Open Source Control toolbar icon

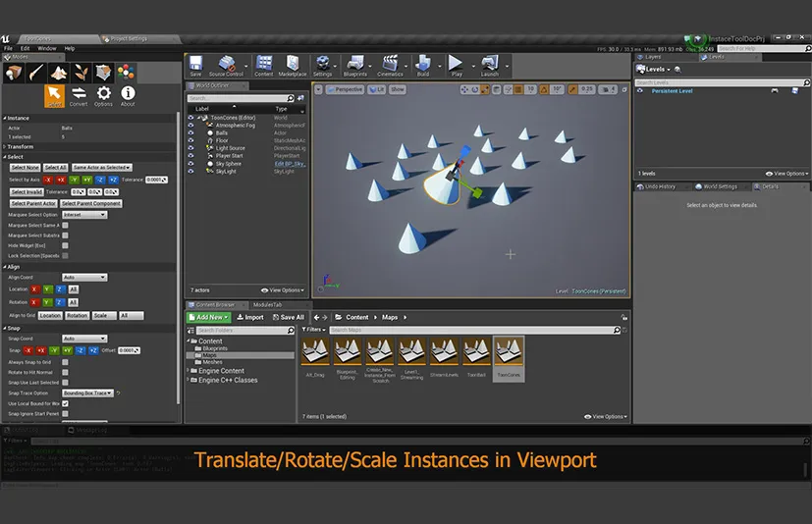226,67
